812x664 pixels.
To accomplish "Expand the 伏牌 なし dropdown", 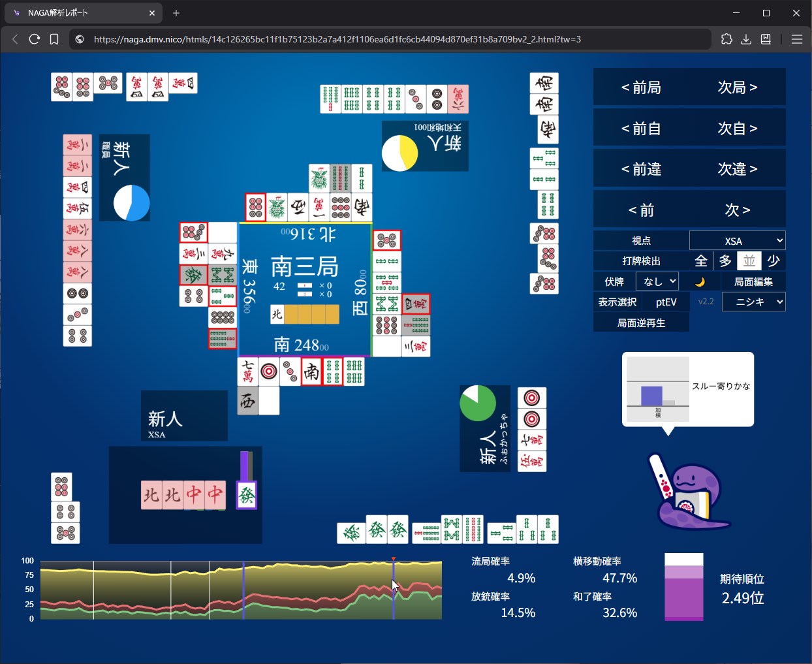I will coord(657,281).
